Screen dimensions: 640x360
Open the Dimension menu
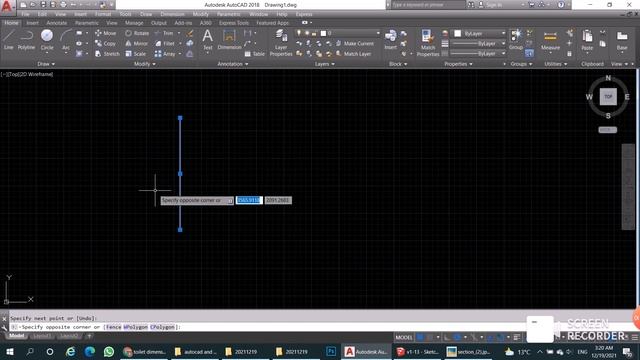(172, 14)
